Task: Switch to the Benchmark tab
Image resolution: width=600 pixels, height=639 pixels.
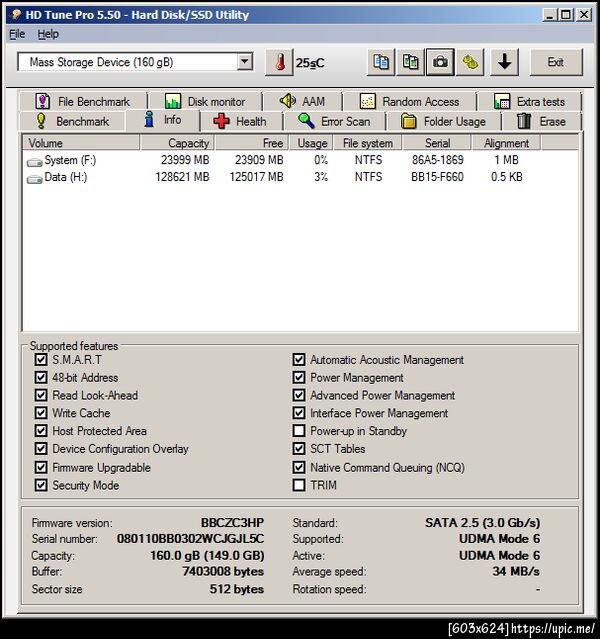Action: (73, 121)
